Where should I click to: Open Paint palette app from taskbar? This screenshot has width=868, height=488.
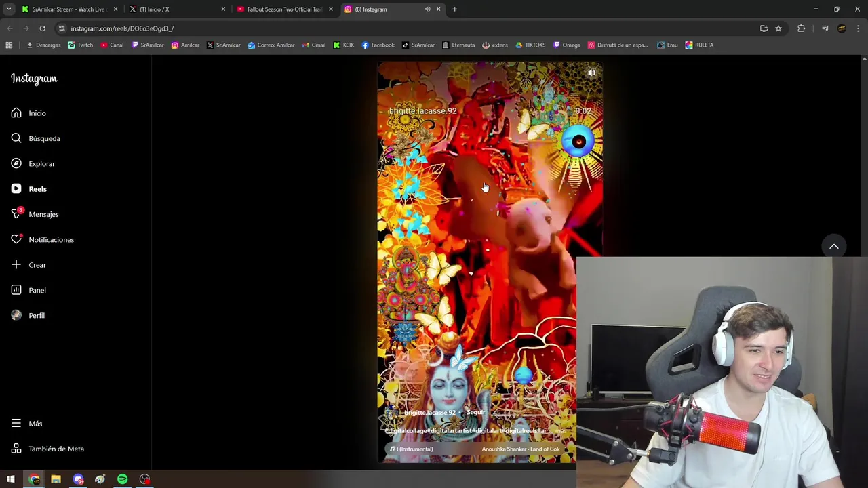click(x=100, y=480)
